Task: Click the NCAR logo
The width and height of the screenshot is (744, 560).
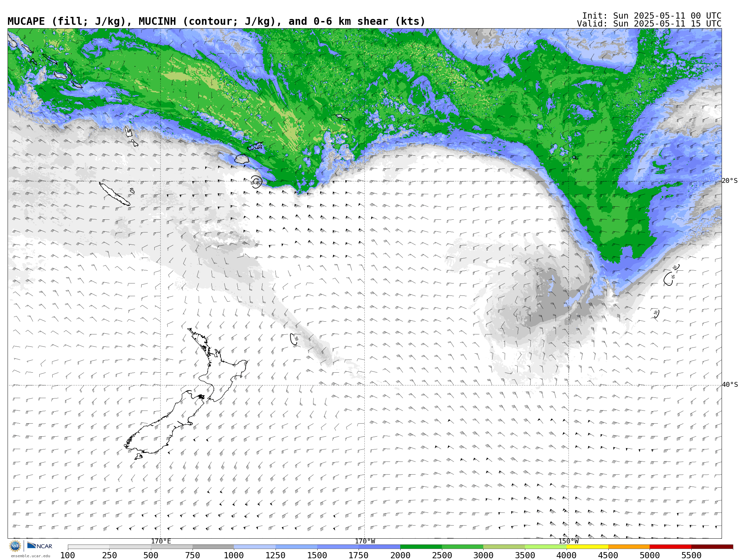Action: pos(40,546)
